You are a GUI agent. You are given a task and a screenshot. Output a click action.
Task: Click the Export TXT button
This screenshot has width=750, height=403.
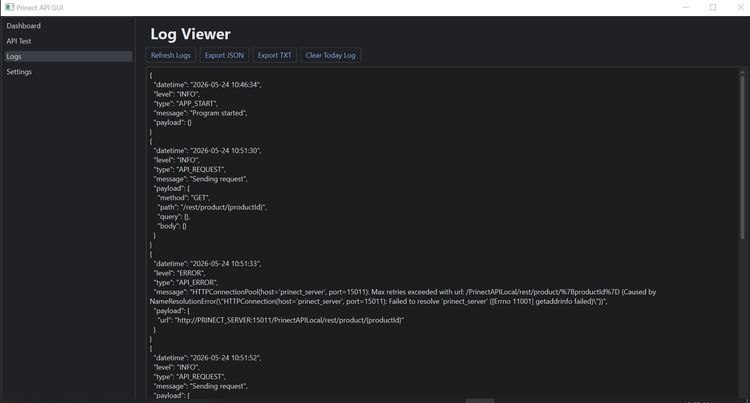[275, 55]
